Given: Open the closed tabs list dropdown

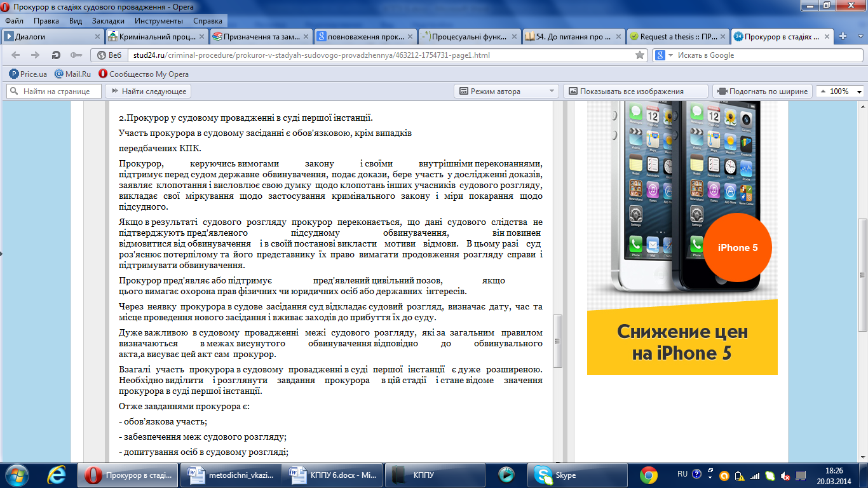Looking at the screenshot, I should (860, 36).
